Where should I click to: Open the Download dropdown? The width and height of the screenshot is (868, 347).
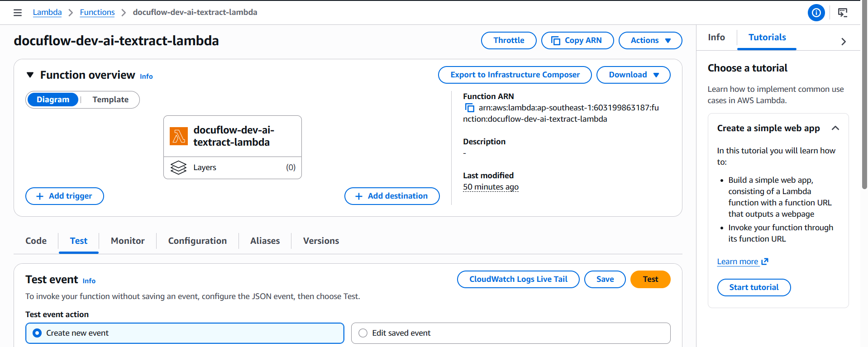pos(633,75)
